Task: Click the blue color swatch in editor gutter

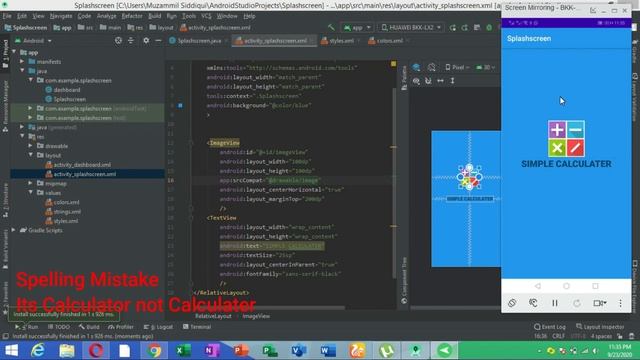Action: pos(180,105)
